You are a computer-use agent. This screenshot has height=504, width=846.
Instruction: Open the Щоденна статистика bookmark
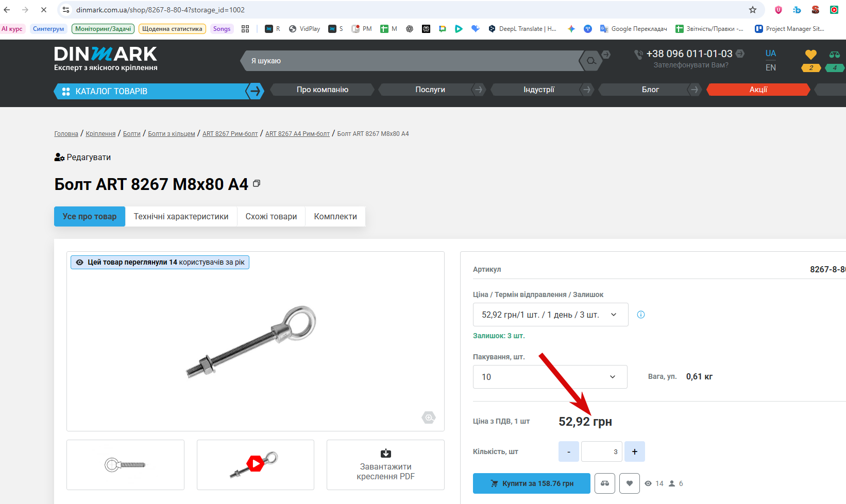pos(172,29)
